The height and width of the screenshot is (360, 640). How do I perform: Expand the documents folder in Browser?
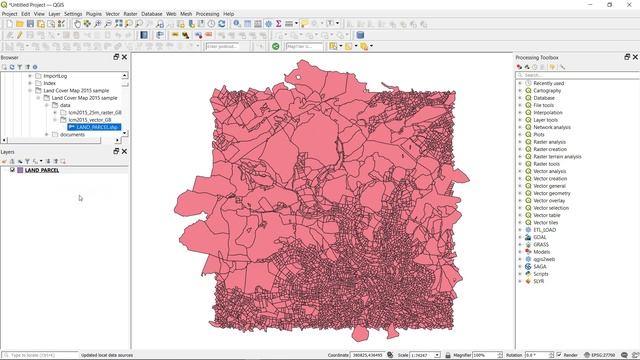pos(47,135)
